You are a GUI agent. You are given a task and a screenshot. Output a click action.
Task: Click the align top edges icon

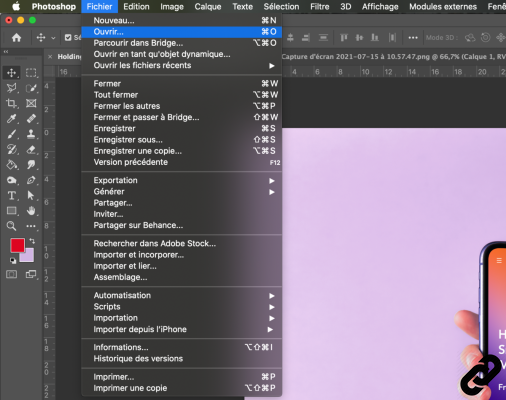(344, 38)
